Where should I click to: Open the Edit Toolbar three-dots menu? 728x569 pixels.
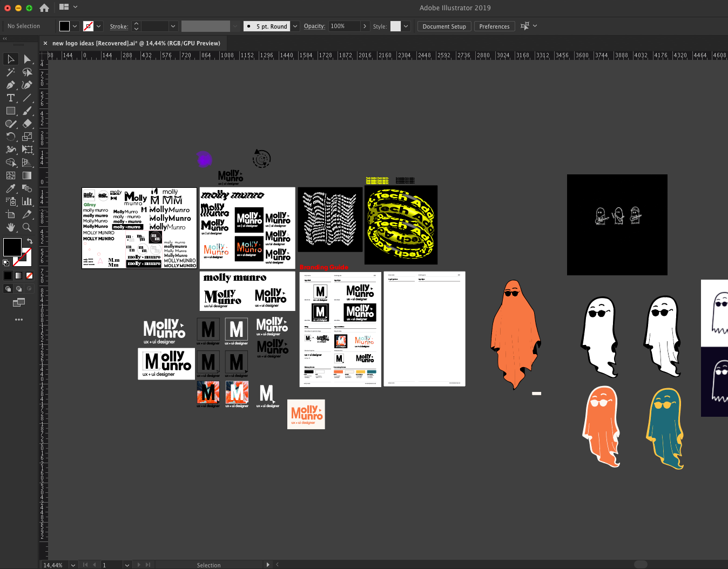19,320
